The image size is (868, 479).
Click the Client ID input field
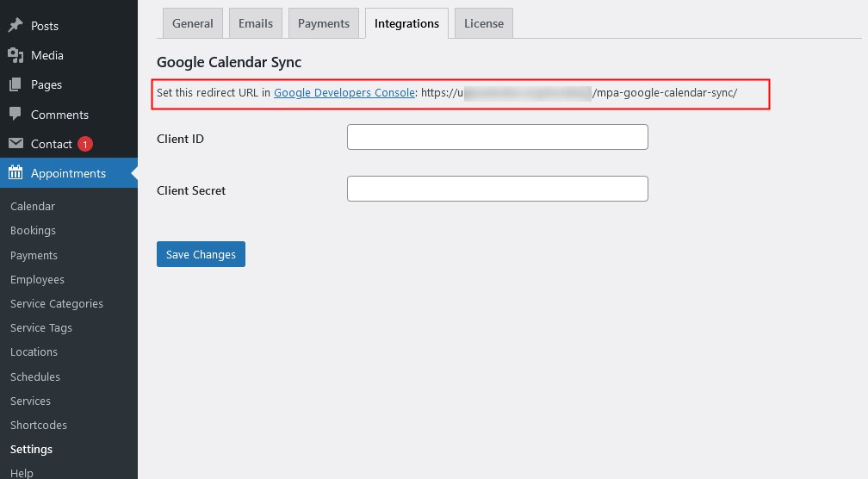coord(498,137)
